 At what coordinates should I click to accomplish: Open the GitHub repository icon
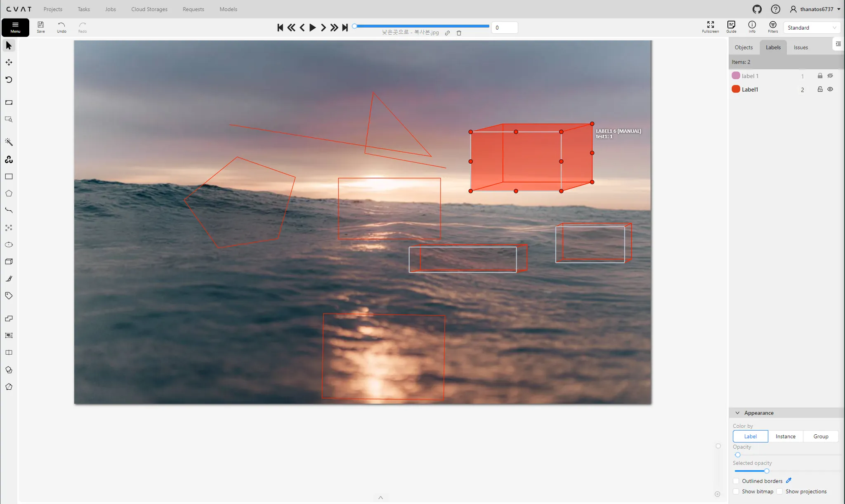pyautogui.click(x=757, y=9)
